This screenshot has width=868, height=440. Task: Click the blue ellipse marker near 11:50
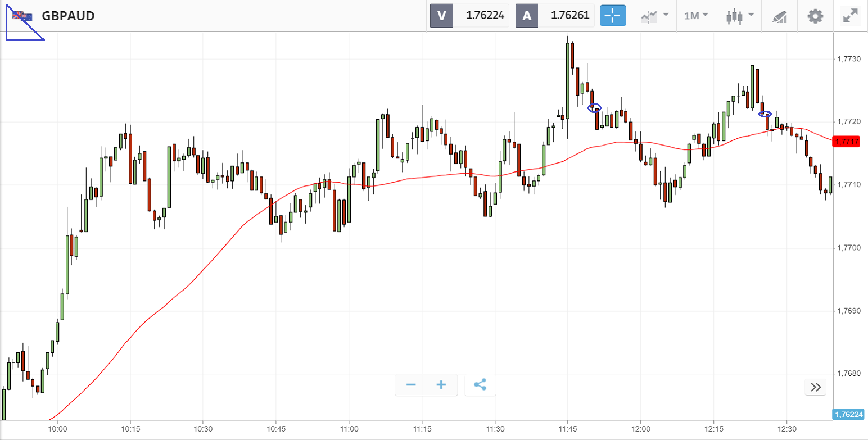pyautogui.click(x=594, y=107)
